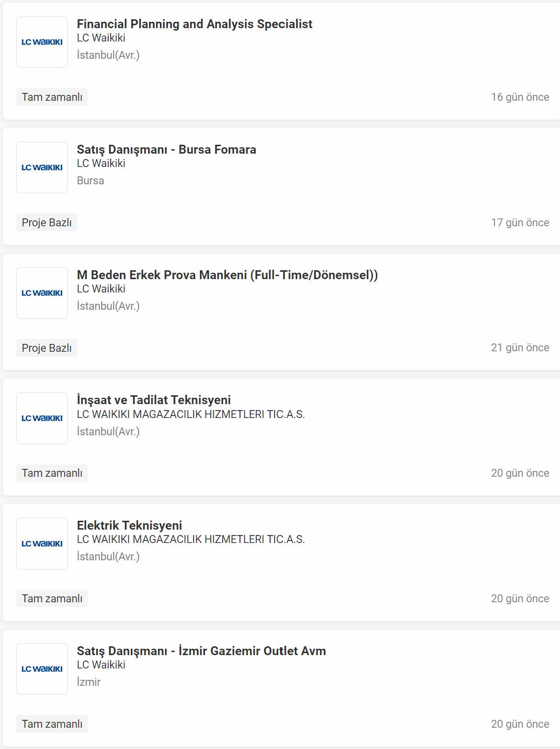The image size is (560, 749).
Task: Click LC WAIKIKI MAGAZACILIK company name under İnşaat
Action: [191, 415]
